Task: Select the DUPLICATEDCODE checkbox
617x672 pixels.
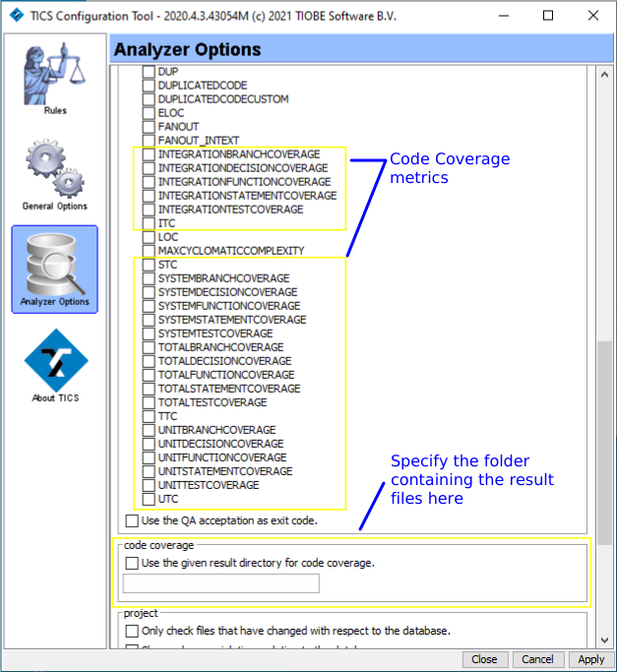Action: (149, 86)
